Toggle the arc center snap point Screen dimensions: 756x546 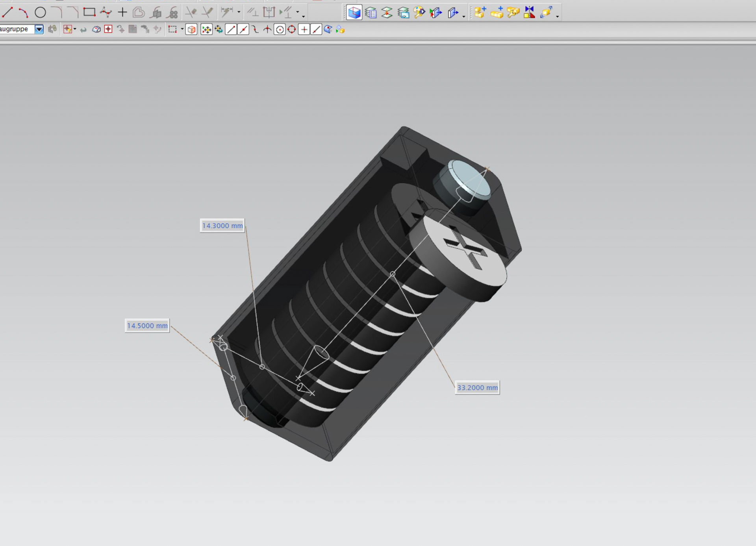280,30
